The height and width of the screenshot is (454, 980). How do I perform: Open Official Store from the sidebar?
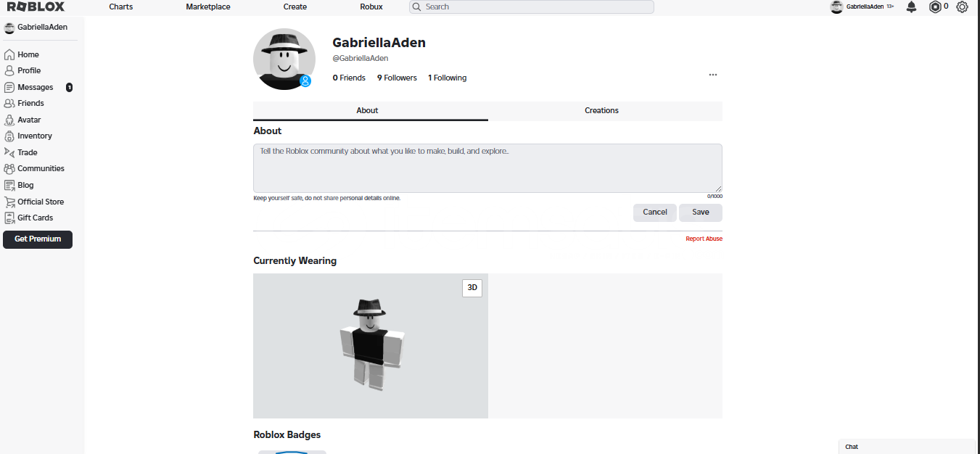41,202
